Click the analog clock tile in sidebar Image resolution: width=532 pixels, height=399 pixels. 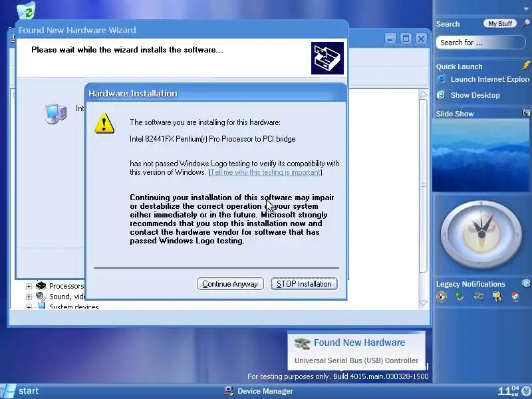click(x=481, y=235)
